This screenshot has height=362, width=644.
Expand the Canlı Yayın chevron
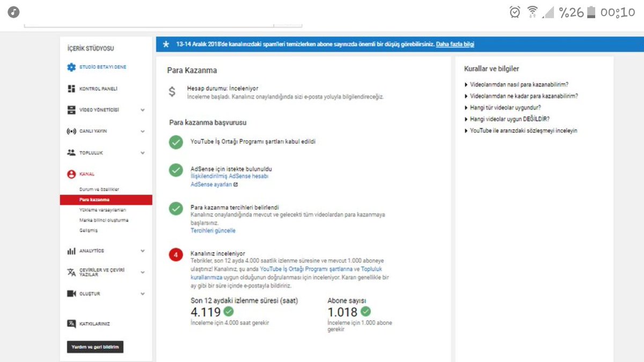tap(143, 131)
